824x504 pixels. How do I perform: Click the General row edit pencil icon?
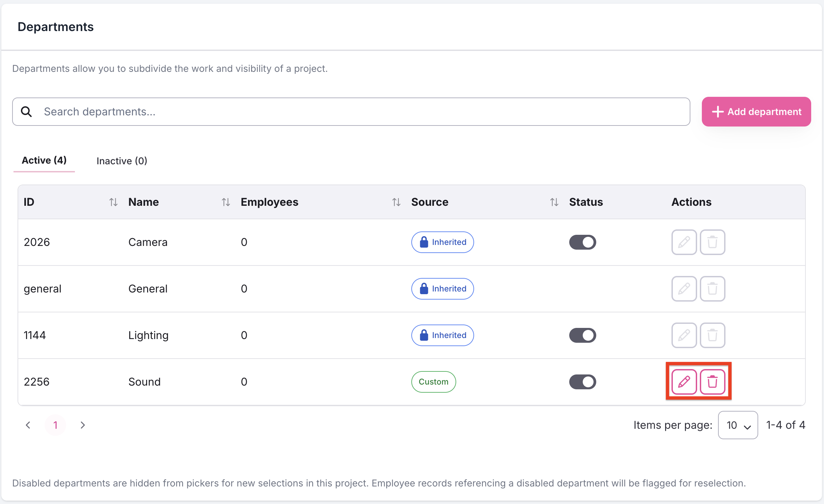pos(684,288)
